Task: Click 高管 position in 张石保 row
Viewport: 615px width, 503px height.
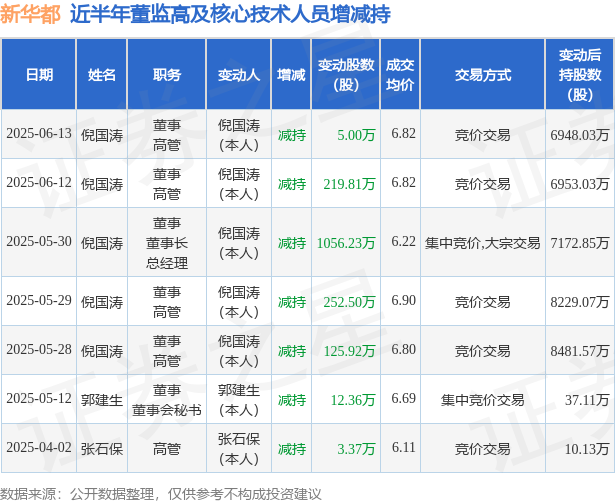Action: click(x=167, y=449)
